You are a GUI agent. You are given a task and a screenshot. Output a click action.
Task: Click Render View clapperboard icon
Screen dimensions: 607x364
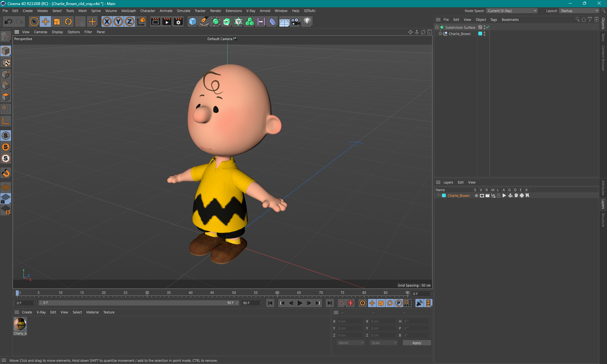(x=155, y=21)
